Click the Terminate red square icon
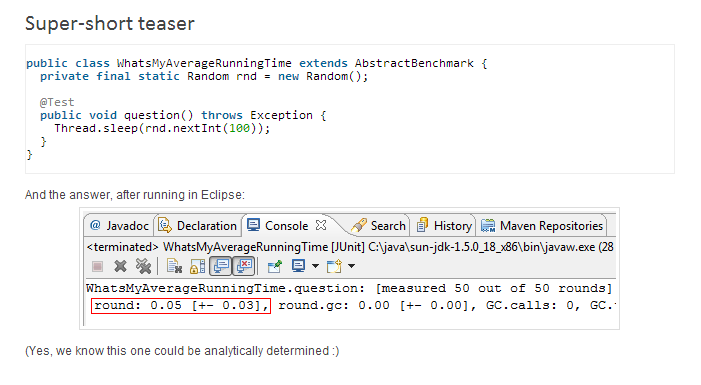 point(97,267)
